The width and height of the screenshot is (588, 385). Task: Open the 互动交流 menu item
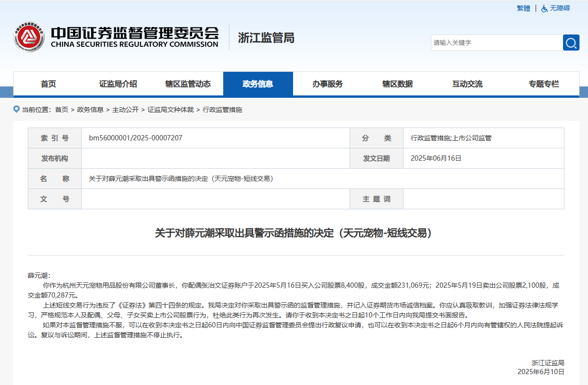tap(467, 84)
